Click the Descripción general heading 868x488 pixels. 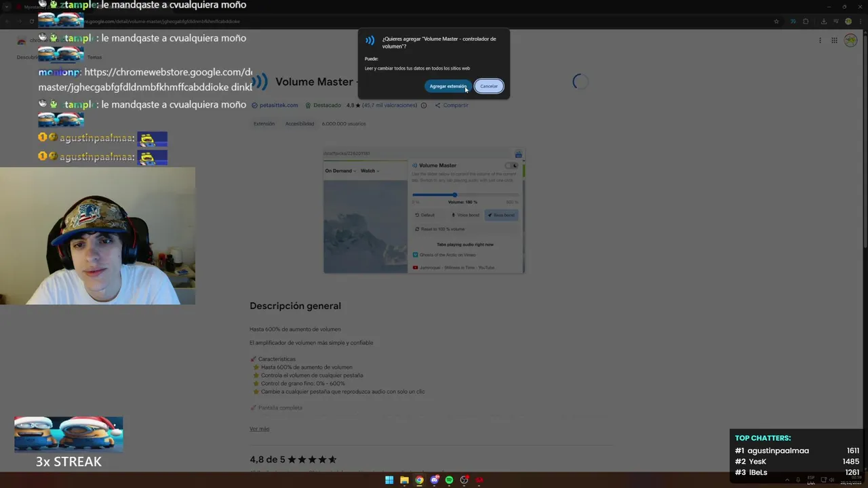(x=295, y=306)
